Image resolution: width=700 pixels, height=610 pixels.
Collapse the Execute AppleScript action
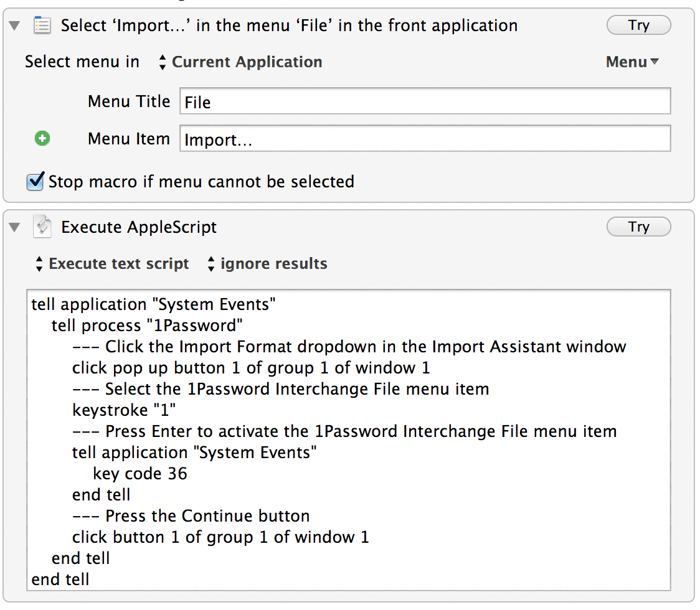pyautogui.click(x=15, y=227)
